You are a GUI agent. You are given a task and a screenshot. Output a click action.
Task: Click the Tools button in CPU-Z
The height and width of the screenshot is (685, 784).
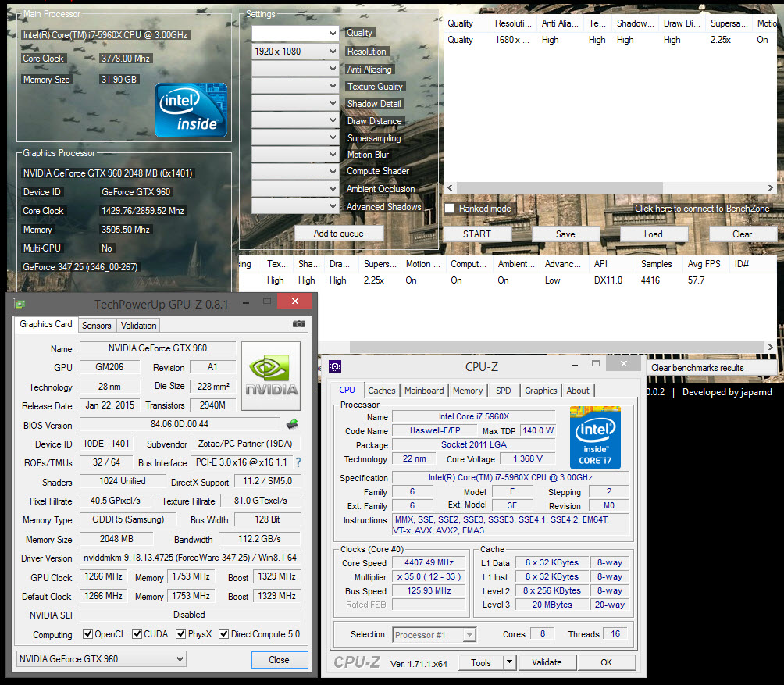pyautogui.click(x=481, y=662)
